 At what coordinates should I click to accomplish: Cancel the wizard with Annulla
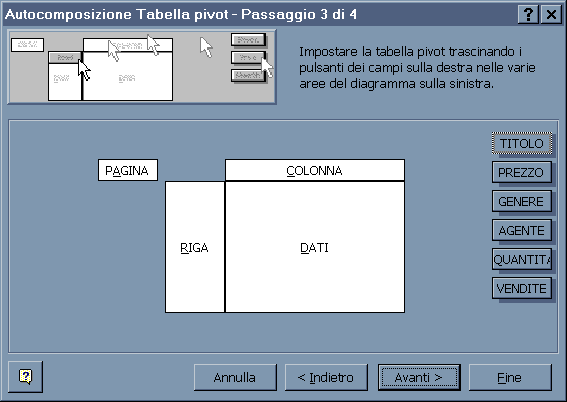[235, 377]
